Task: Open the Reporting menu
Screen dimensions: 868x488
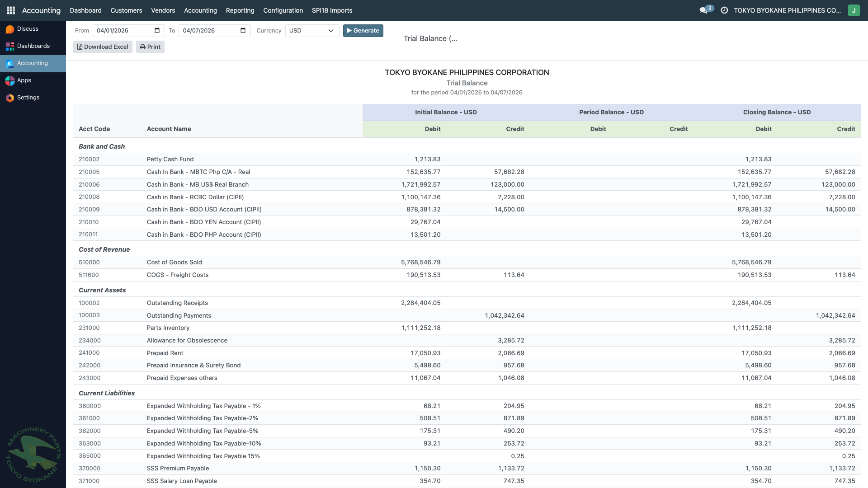Action: coord(240,10)
